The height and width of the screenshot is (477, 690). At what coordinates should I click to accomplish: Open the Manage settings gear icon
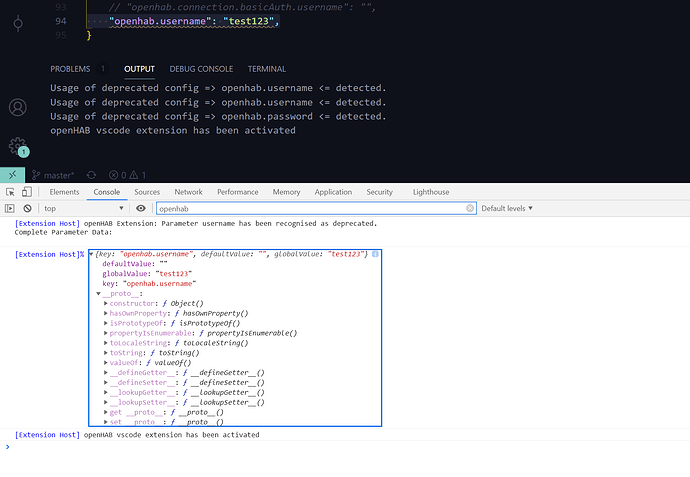coord(17,146)
